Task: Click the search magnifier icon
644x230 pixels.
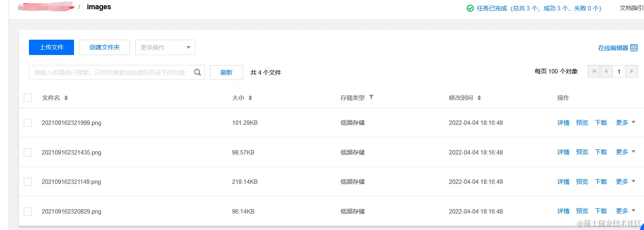Action: click(198, 72)
